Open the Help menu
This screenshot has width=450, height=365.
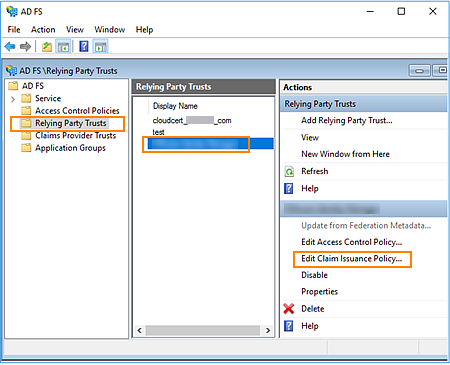click(x=144, y=30)
